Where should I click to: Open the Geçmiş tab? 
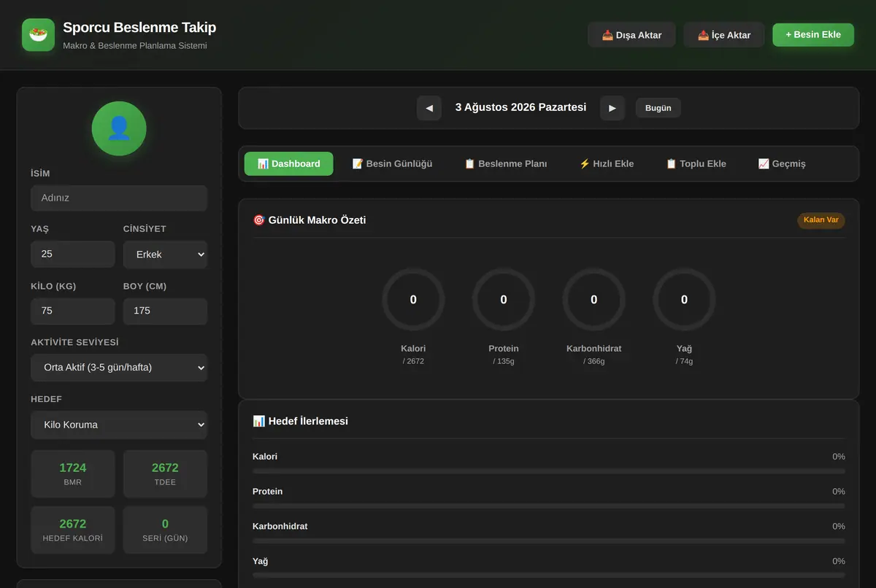(x=782, y=163)
